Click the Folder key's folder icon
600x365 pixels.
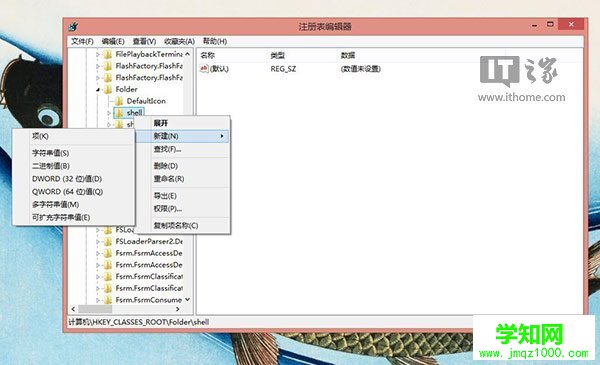point(108,89)
